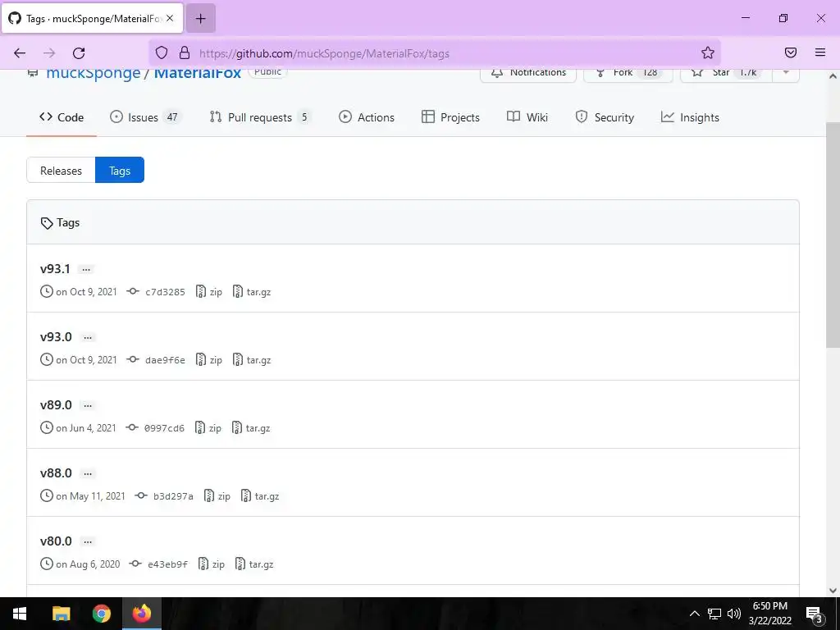Open the v88.0 tag

56,473
